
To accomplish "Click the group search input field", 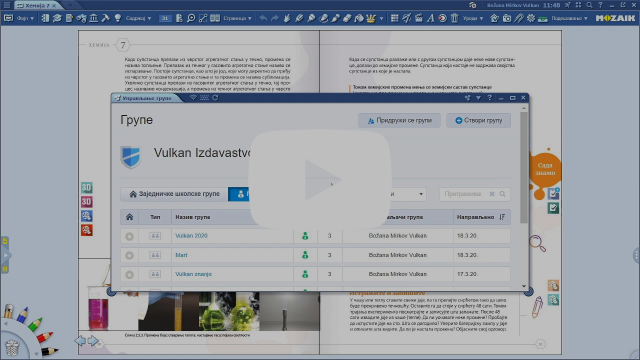I will (474, 194).
